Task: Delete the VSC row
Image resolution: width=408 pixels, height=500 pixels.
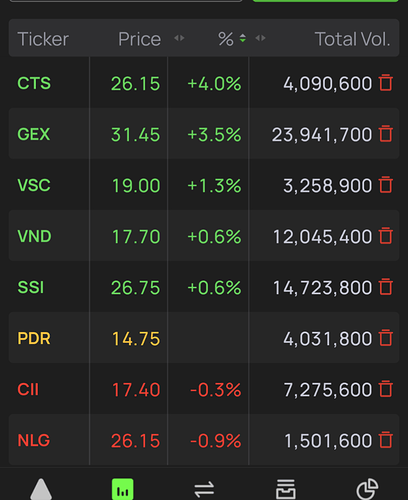Action: pos(386,185)
